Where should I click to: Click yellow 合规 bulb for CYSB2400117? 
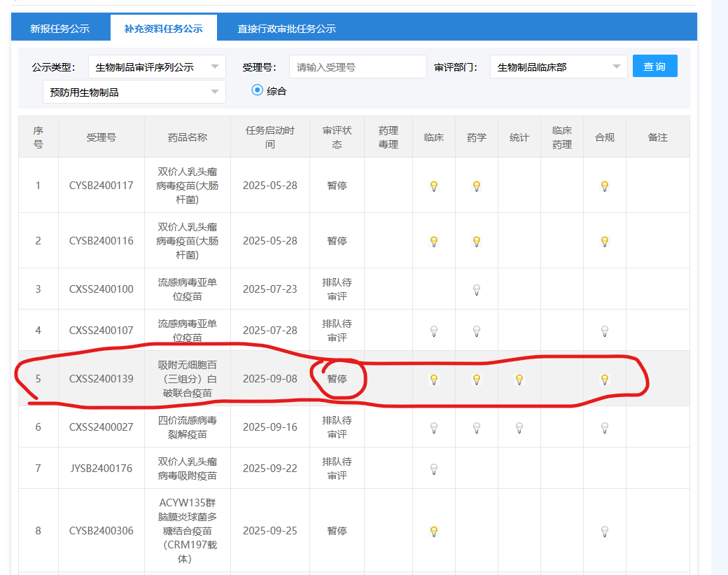click(605, 186)
